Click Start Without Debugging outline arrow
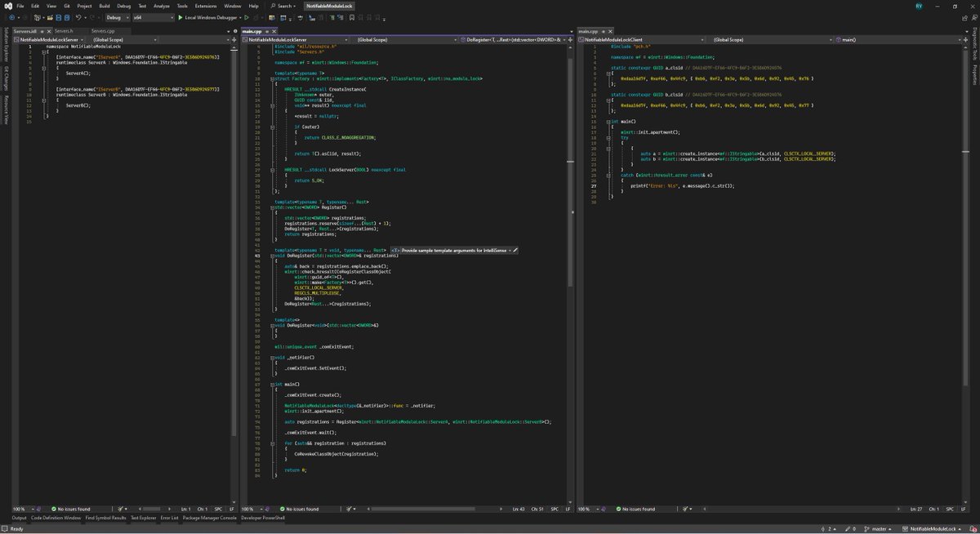Viewport: 980px width, 534px height. 247,17
